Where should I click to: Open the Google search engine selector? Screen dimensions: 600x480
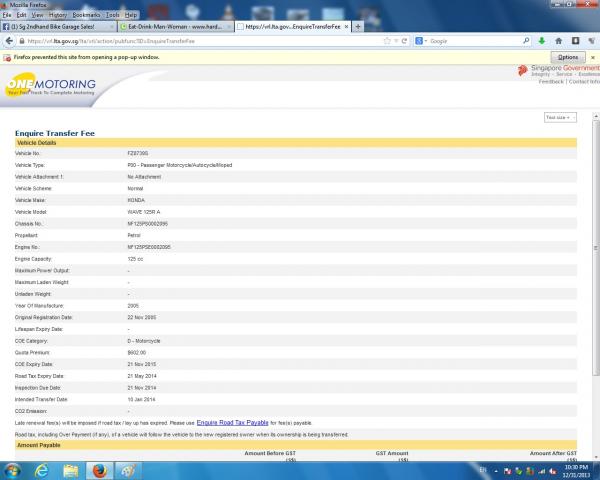tap(421, 41)
